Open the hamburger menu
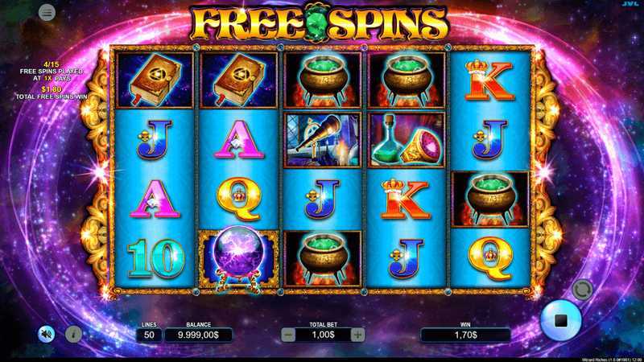 click(47, 13)
